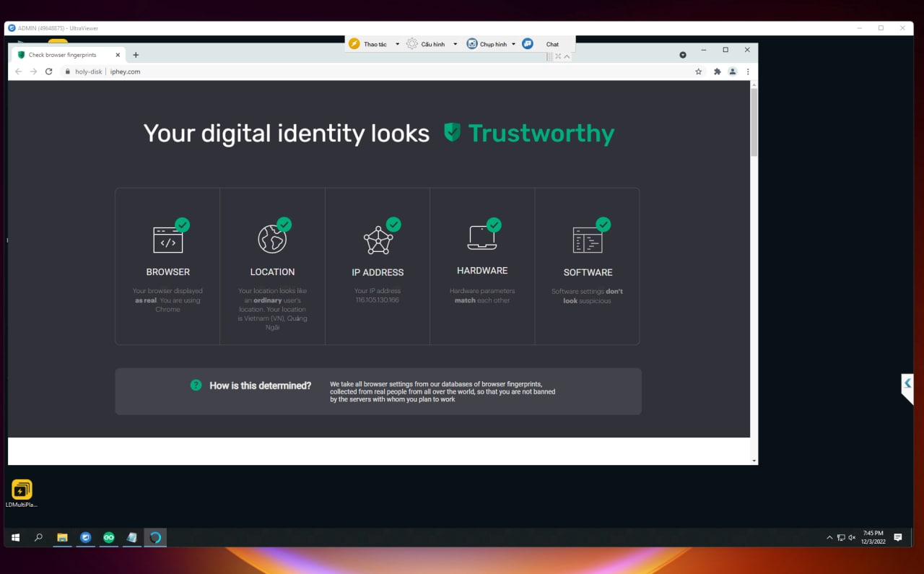Select the HARDWARE card title
The image size is (924, 574).
point(482,271)
